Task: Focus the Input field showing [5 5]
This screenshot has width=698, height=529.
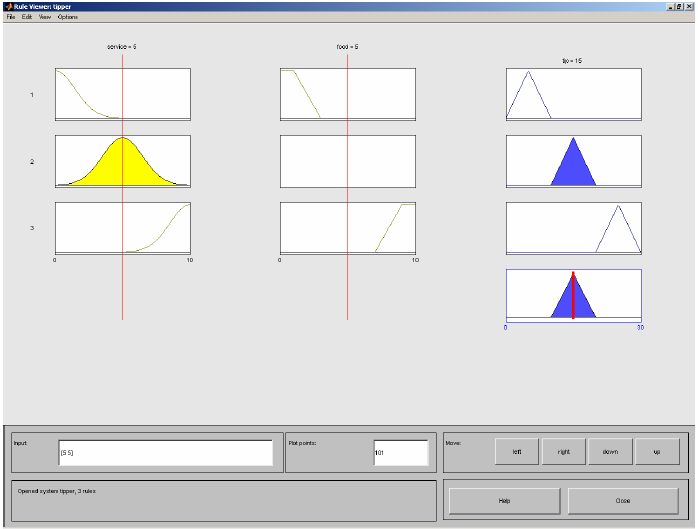Action: 166,452
